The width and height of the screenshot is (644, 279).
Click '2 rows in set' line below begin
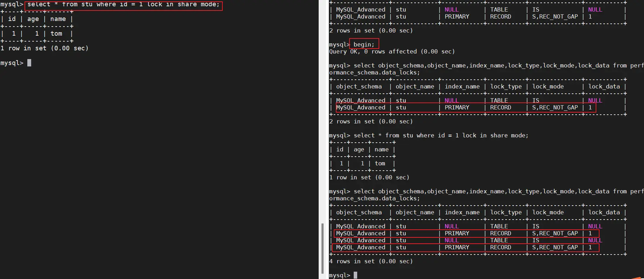[x=371, y=121]
